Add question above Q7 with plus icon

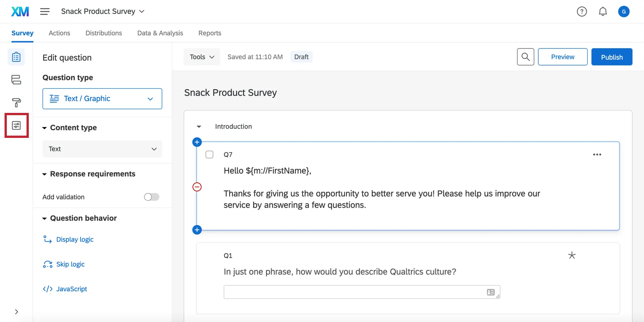[197, 142]
